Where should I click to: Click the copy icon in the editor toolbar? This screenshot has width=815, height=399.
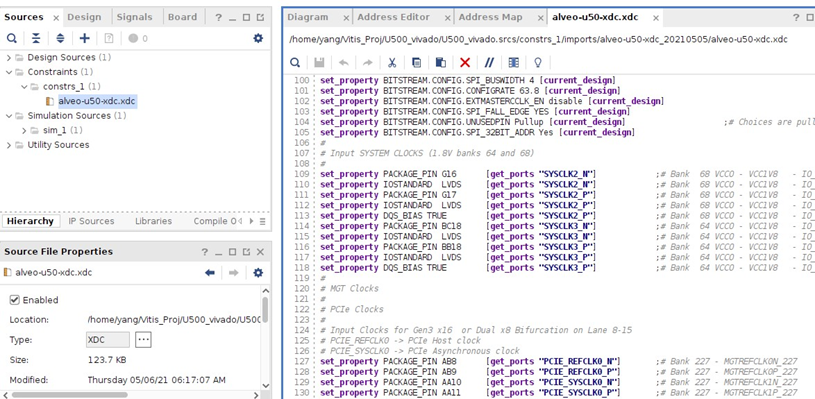click(416, 62)
